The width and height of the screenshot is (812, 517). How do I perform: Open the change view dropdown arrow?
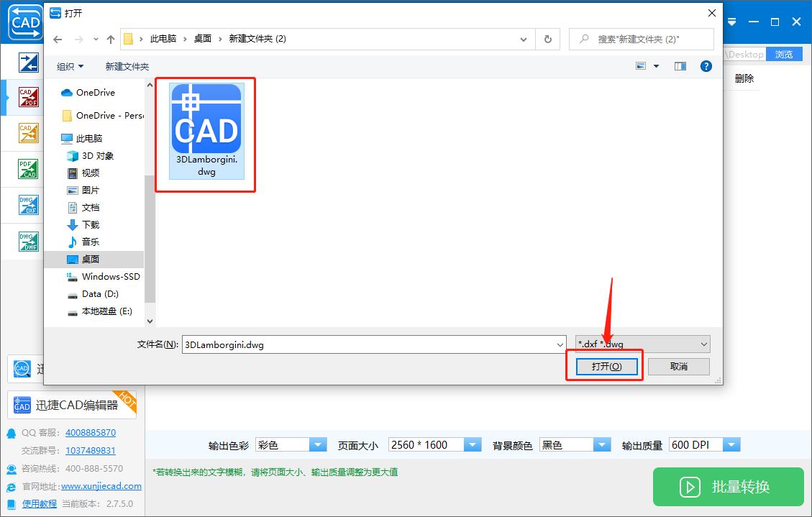[657, 66]
